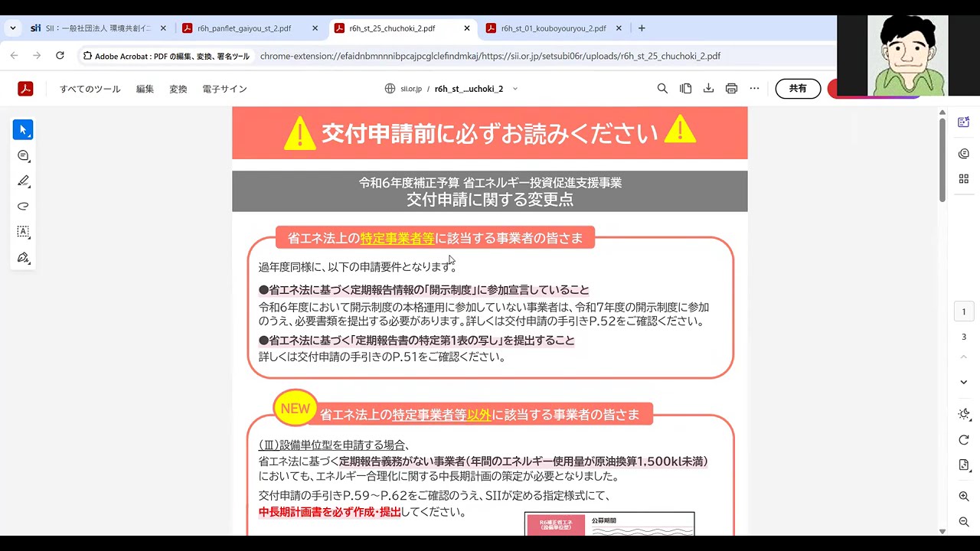Activate the text box selection tool

point(23,232)
